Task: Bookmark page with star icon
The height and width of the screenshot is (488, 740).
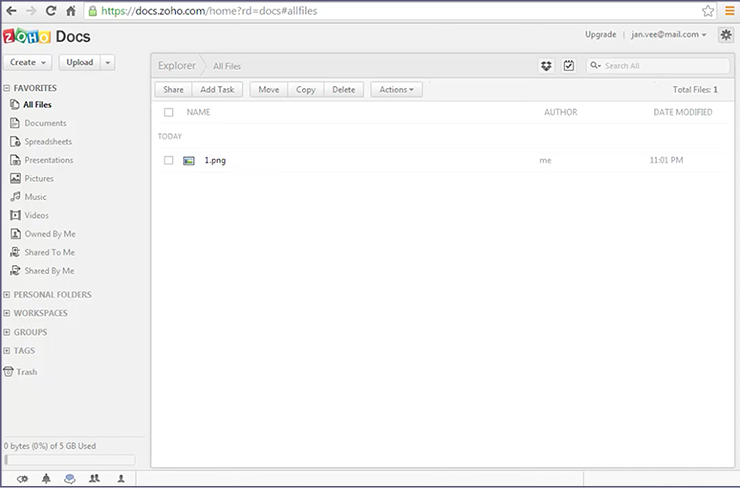Action: 707,11
